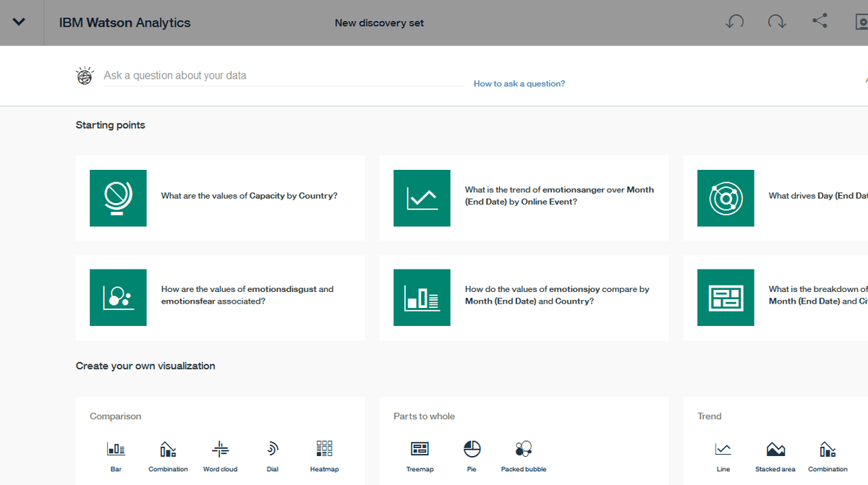
Task: Click the globe map icon for Capacity by Country
Action: click(x=118, y=198)
